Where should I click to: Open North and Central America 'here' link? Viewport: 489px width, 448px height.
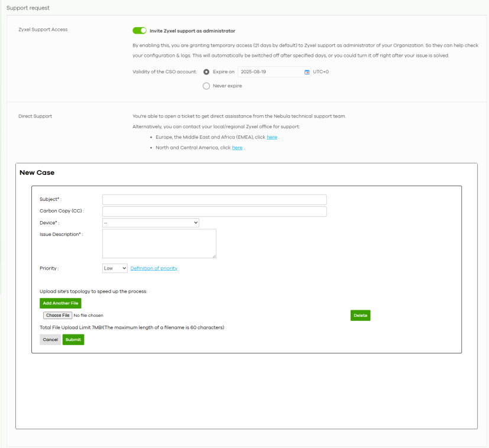pos(237,148)
